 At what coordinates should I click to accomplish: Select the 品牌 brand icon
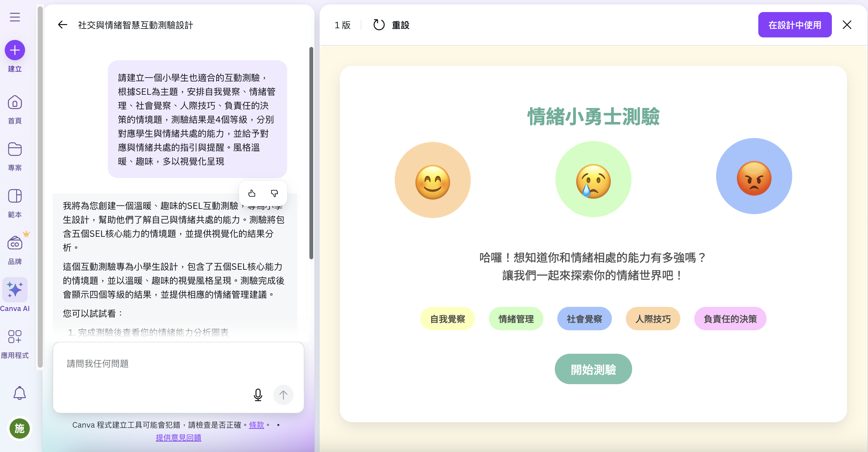point(15,243)
